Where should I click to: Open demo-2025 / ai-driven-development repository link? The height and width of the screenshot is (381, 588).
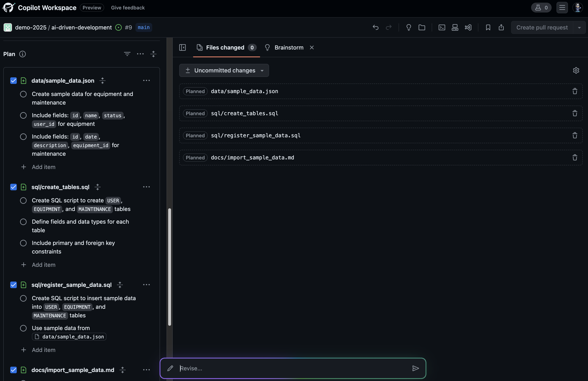(x=63, y=27)
